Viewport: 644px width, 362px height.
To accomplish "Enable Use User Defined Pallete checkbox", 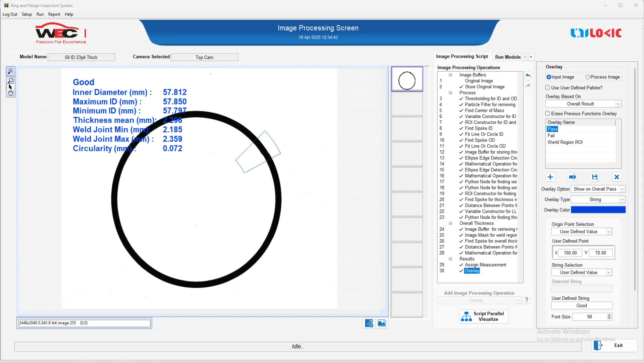I will 548,87.
